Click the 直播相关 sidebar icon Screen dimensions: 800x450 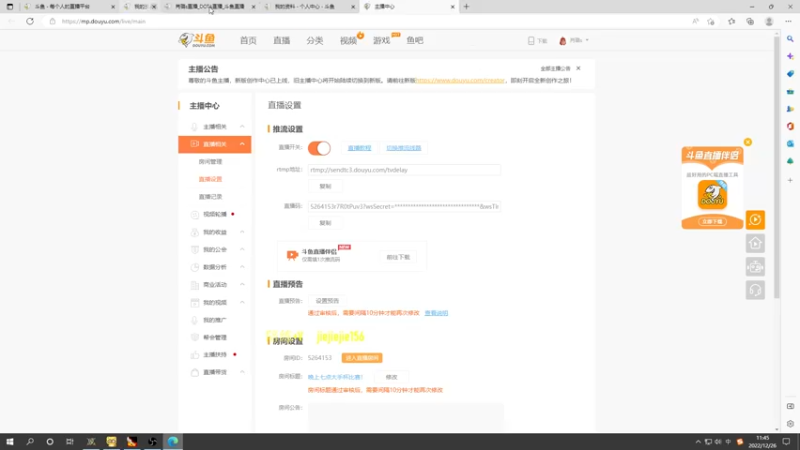click(x=194, y=144)
